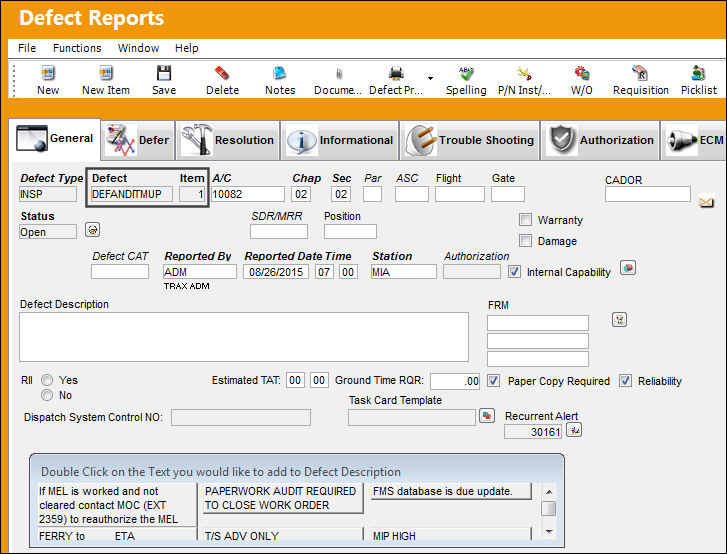
Task: Expand the Defect Print dropdown arrow
Action: [x=430, y=78]
